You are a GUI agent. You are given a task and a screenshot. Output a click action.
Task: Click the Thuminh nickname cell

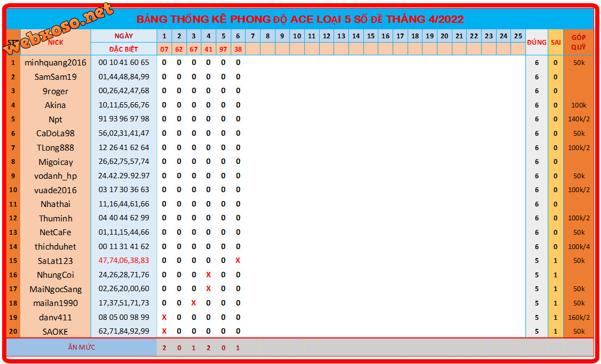coord(55,218)
